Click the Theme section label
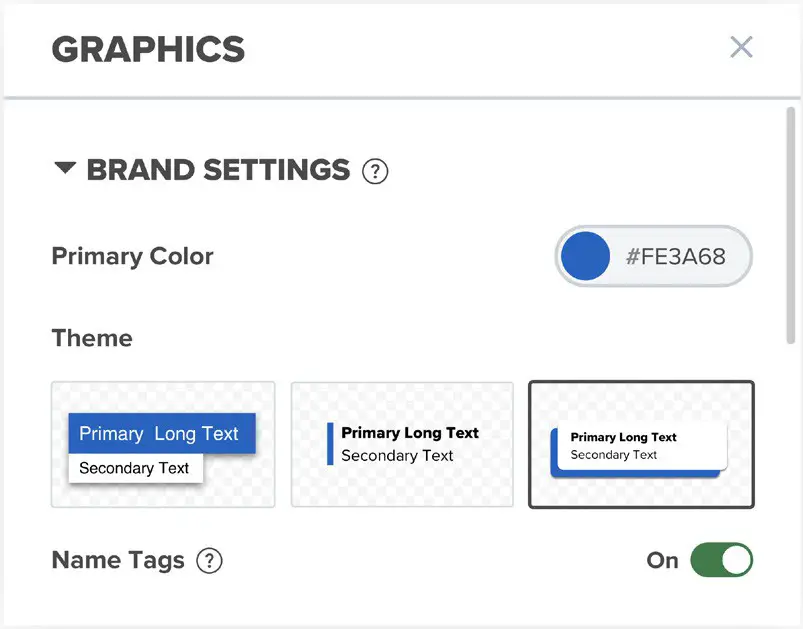The image size is (803, 629). [x=91, y=338]
